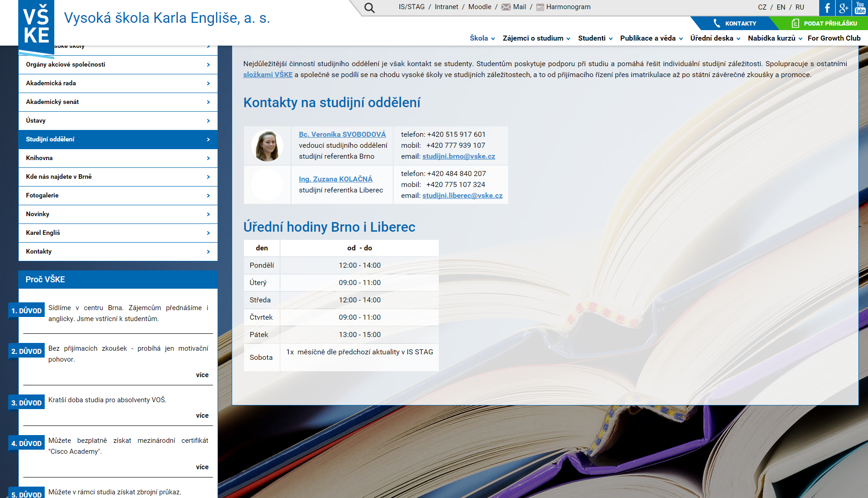
Task: Open the Google Plus icon
Action: click(x=843, y=8)
